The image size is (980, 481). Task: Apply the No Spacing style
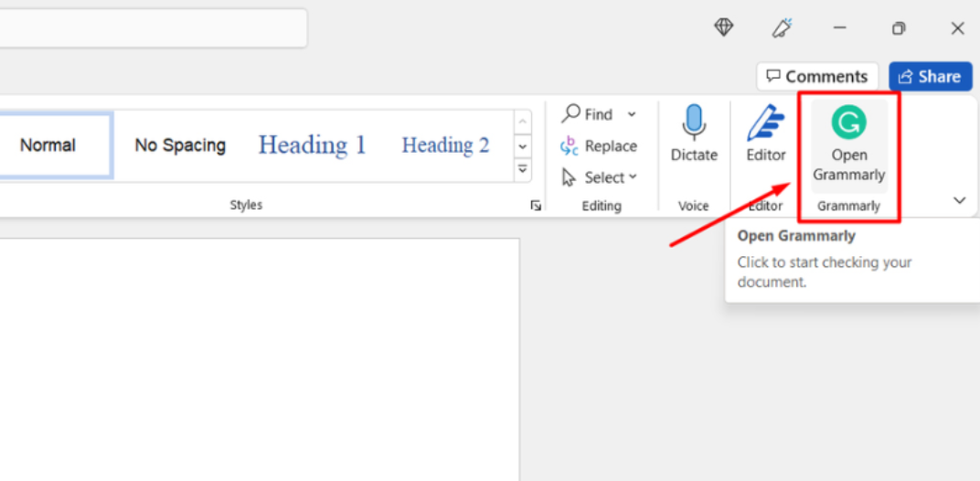pyautogui.click(x=180, y=145)
